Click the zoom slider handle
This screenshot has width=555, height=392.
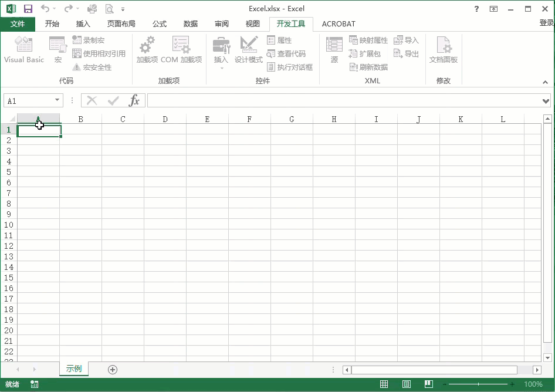point(478,384)
